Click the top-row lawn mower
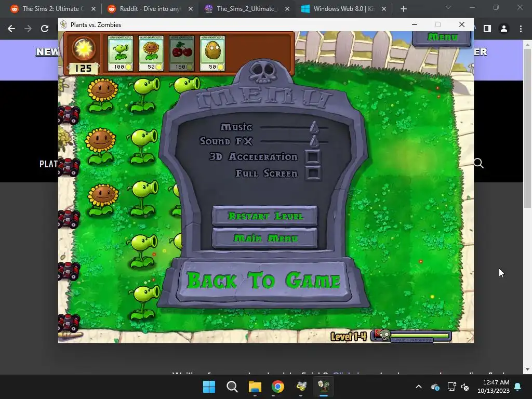 (x=69, y=115)
